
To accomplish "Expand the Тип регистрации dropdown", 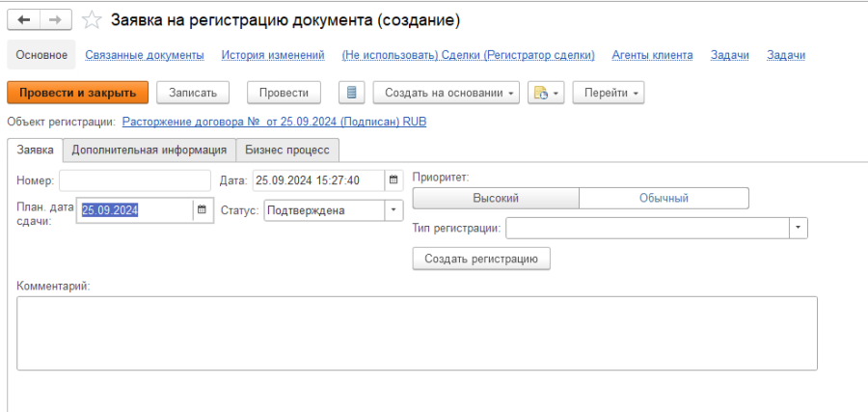I will (x=798, y=228).
